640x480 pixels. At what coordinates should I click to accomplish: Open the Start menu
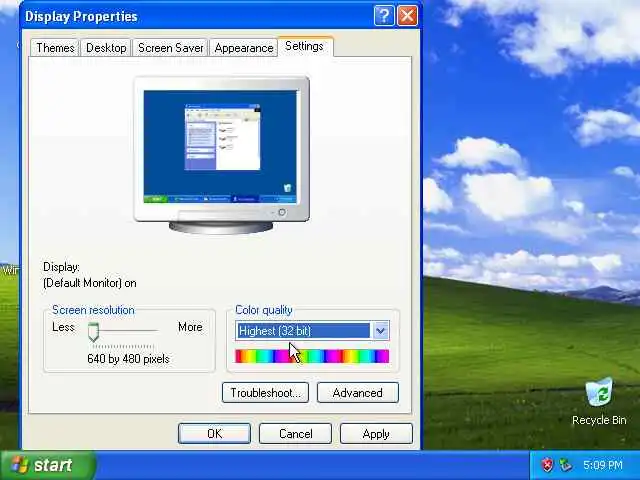47,465
